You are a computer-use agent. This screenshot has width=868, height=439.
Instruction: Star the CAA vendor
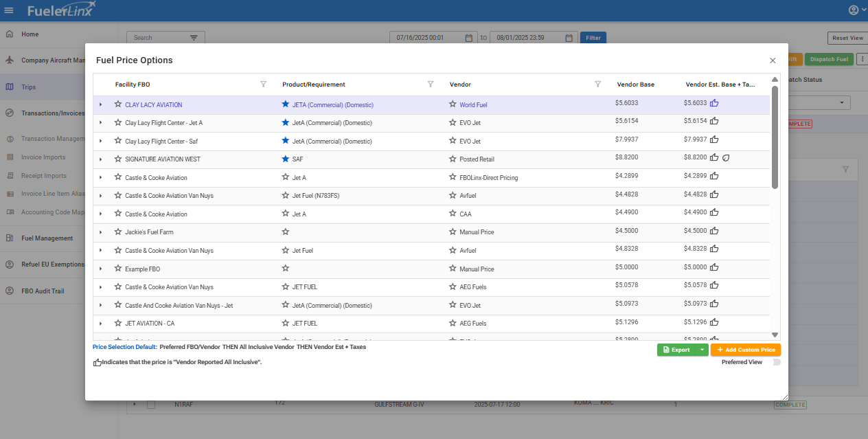tap(453, 214)
